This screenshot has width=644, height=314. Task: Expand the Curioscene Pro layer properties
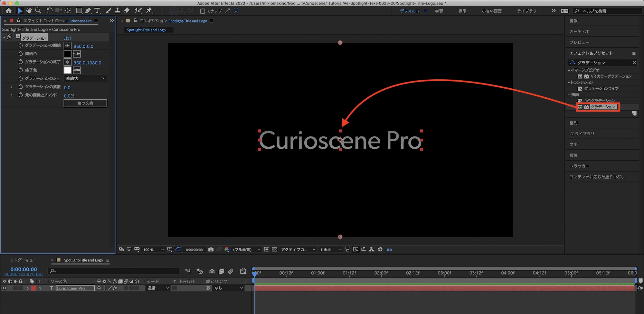28,288
